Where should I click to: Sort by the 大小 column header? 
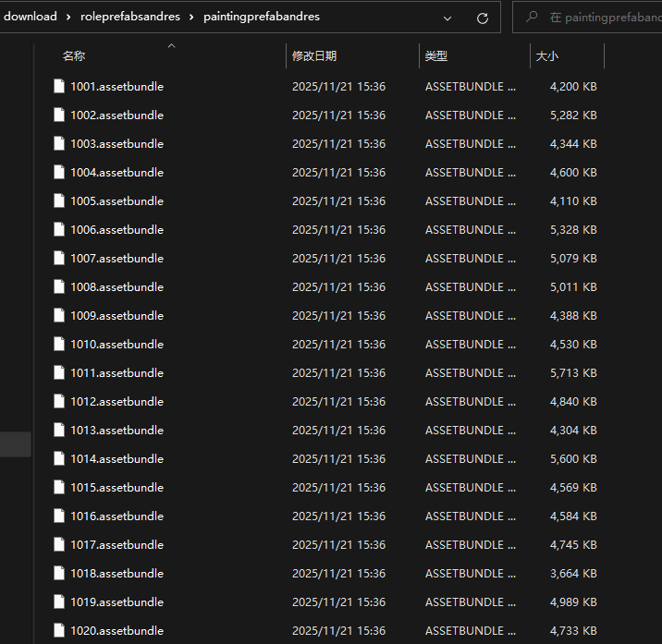(x=546, y=55)
